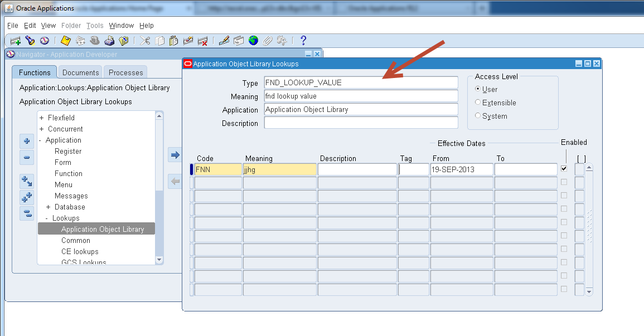Expand the Concurrent tree node
Viewport: 644px width, 336px height.
click(41, 129)
